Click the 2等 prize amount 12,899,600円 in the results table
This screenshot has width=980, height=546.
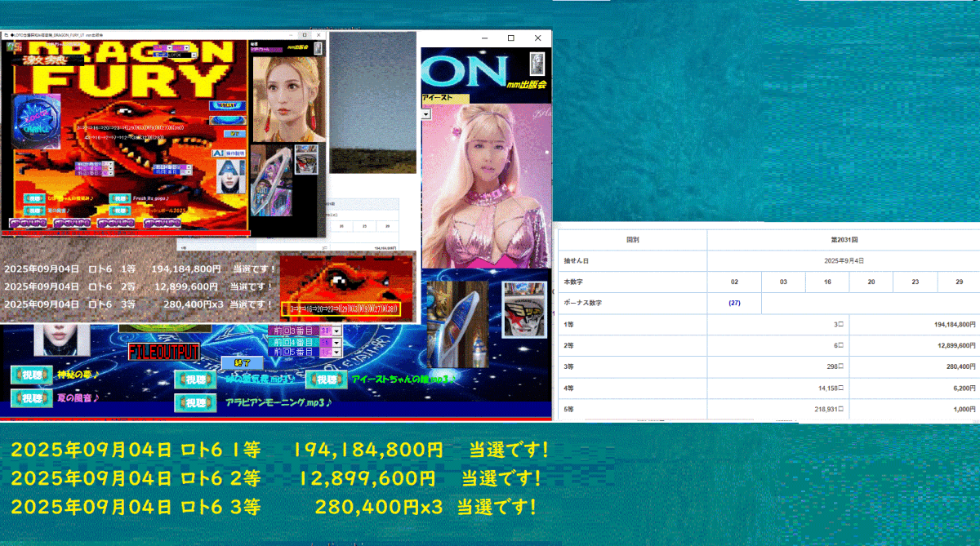pos(956,345)
